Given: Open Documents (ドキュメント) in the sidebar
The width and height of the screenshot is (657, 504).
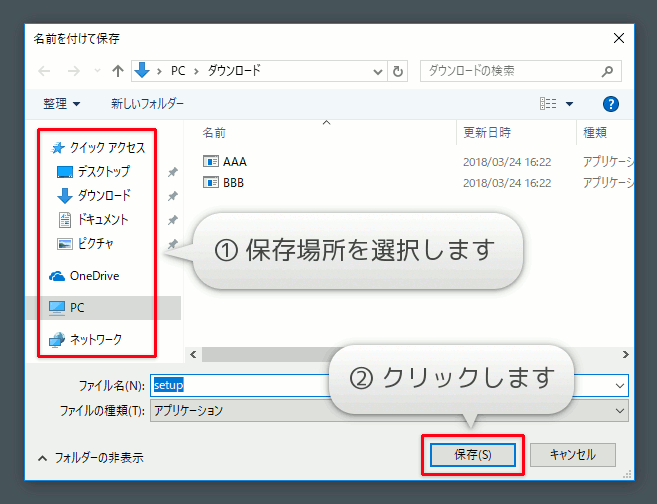Looking at the screenshot, I should [103, 219].
